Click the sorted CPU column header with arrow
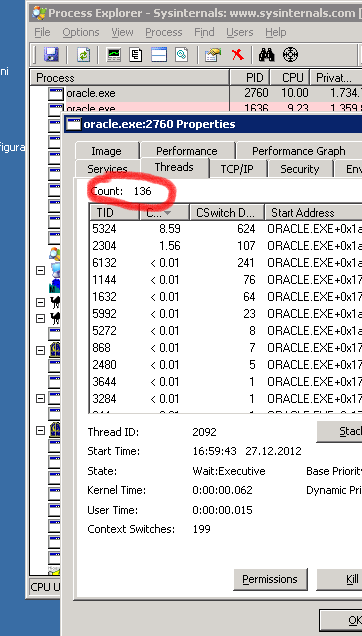 pos(164,213)
